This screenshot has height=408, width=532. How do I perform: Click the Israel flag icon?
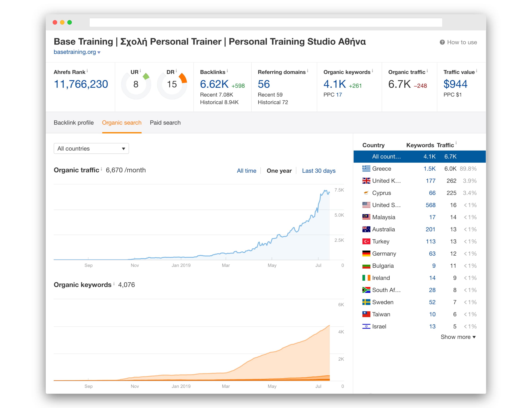[366, 326]
